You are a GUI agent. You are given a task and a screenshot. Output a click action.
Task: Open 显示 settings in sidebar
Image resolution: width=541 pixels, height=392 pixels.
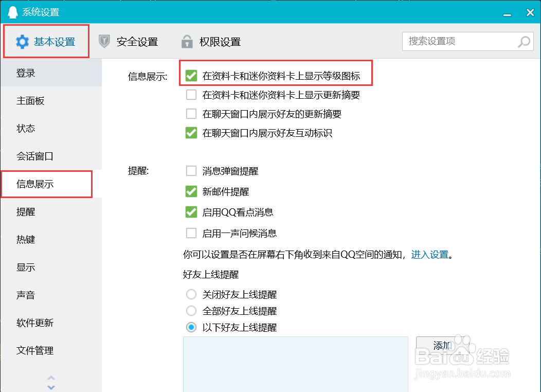tap(51, 267)
